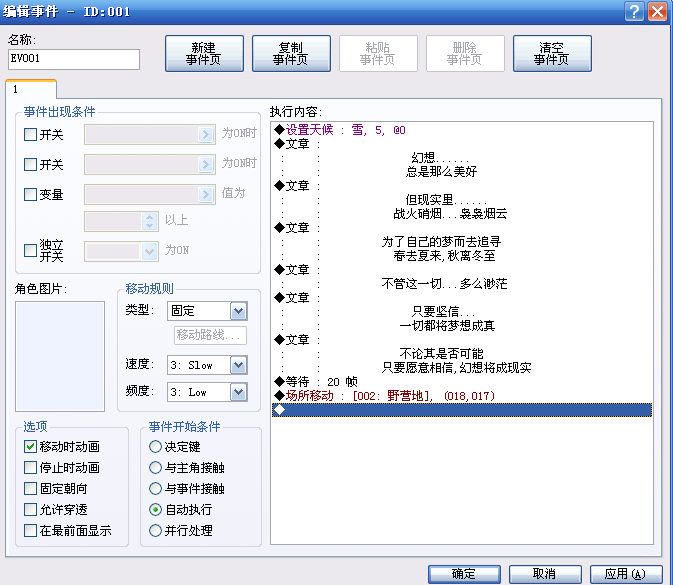Check 固定朝向 option
This screenshot has height=585, width=673.
tap(30, 488)
